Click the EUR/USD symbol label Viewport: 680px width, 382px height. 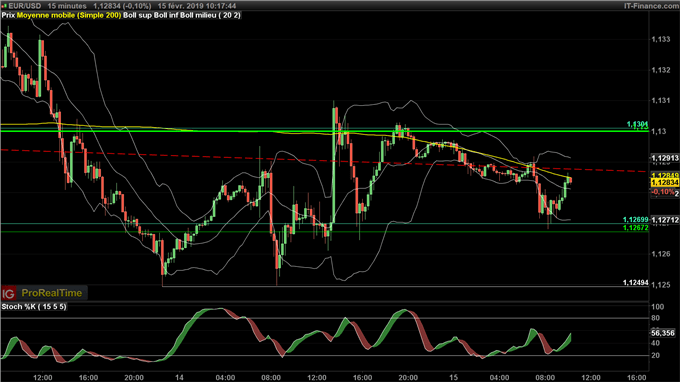pos(25,6)
